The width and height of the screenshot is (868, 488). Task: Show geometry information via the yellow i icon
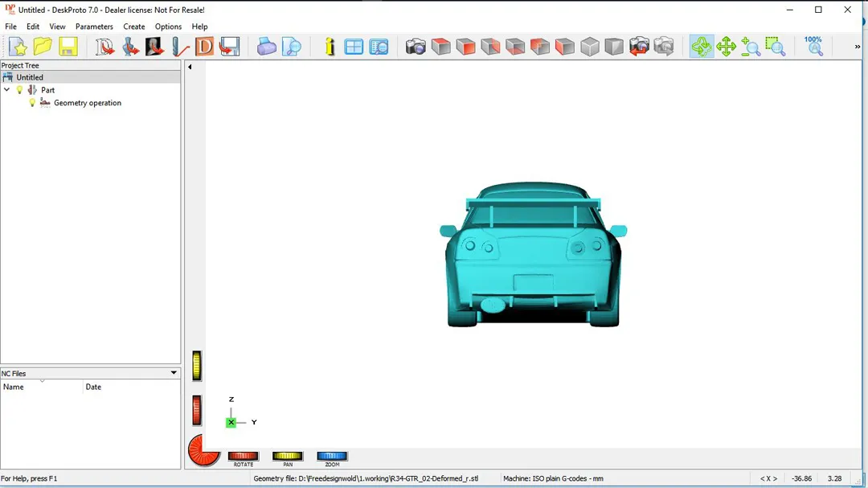pos(330,47)
